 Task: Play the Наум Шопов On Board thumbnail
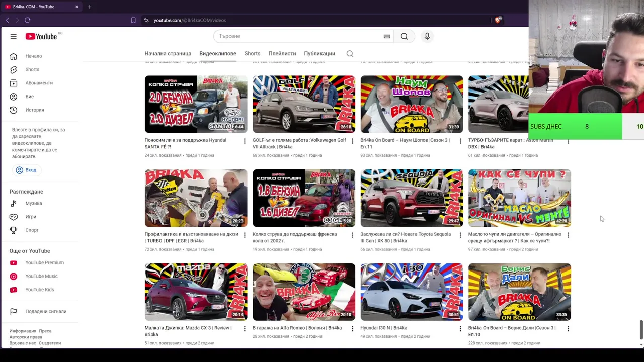412,104
